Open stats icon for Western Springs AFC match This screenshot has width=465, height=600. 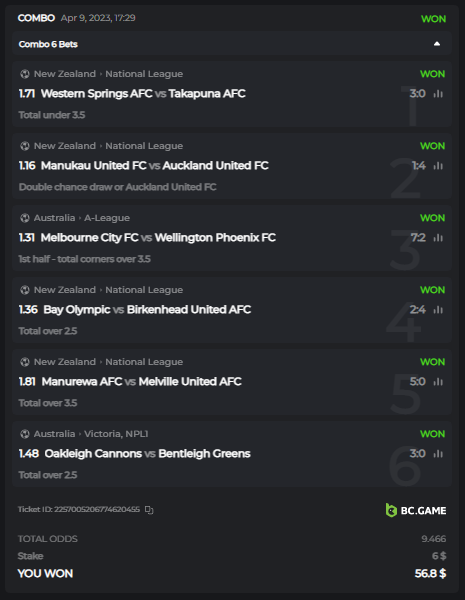coord(438,94)
